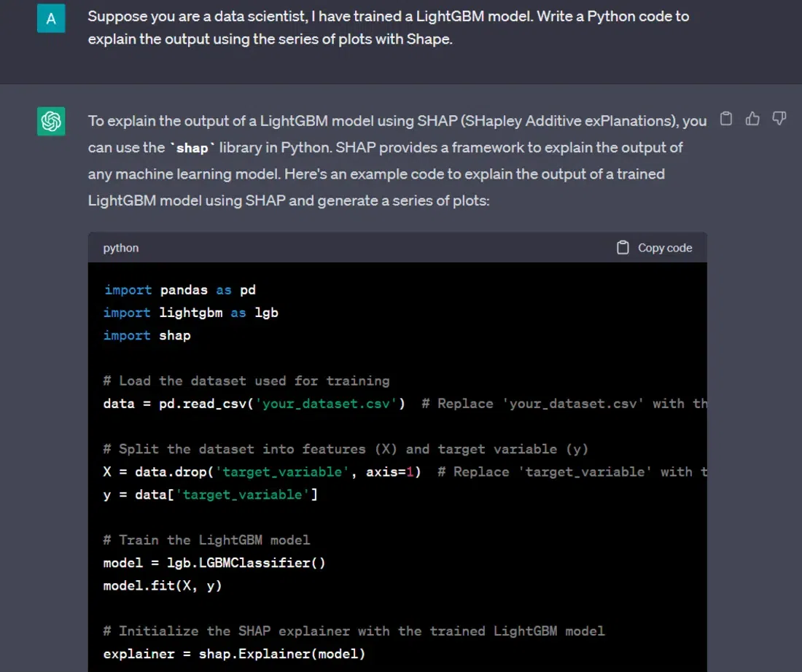The width and height of the screenshot is (802, 672).
Task: Click comment '# Split the dataset into features'
Action: pos(346,449)
